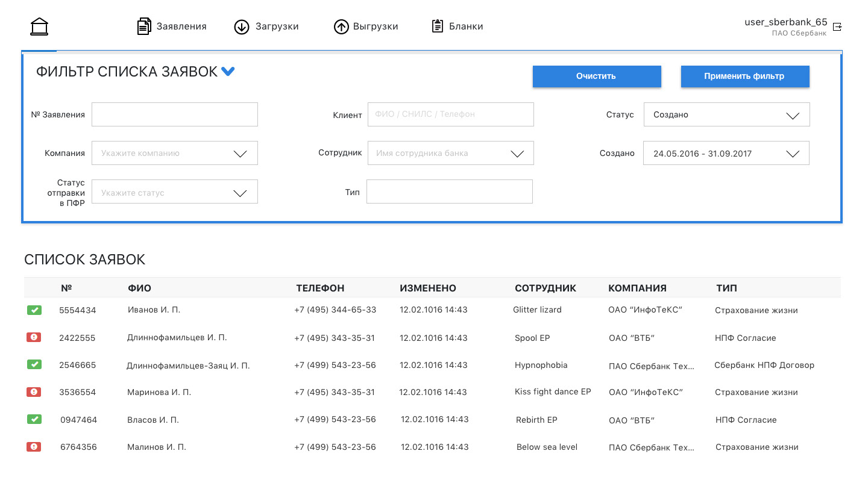Image resolution: width=868 pixels, height=492 pixels.
Task: Sort by the ИЗМЕНЕНО column header
Action: click(x=428, y=288)
